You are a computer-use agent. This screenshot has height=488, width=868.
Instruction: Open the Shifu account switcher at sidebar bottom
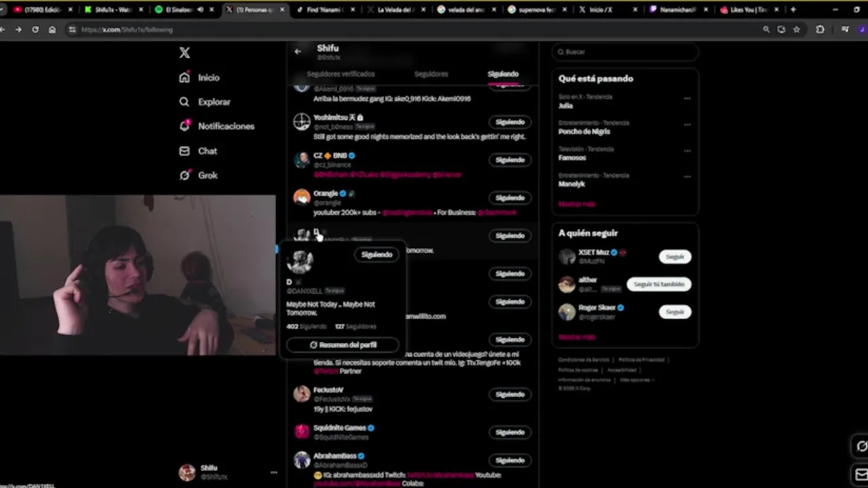point(228,472)
